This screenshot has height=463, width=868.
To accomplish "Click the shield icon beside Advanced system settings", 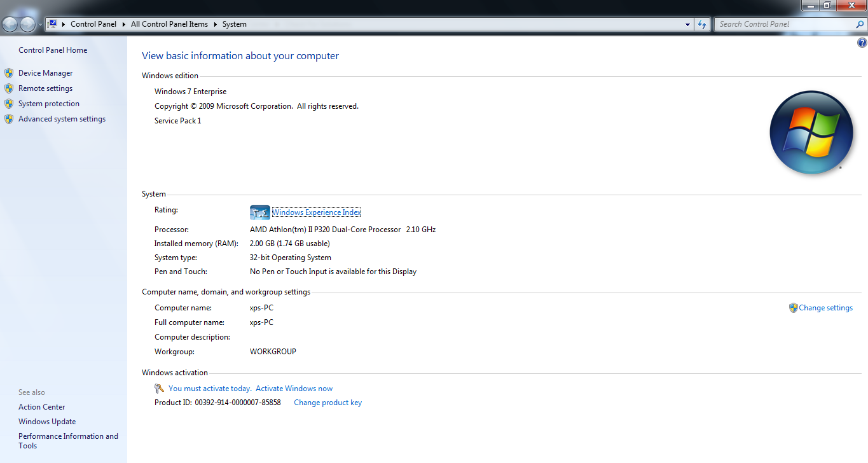I will (9, 119).
